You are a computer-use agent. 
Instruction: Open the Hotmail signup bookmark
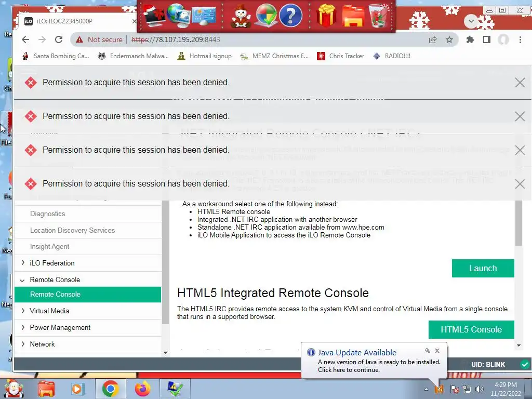tap(205, 56)
